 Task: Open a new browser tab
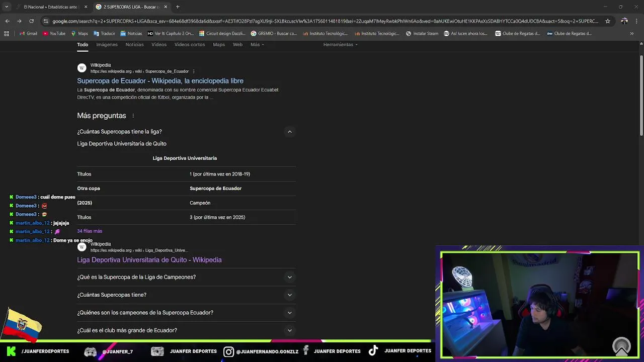(178, 7)
